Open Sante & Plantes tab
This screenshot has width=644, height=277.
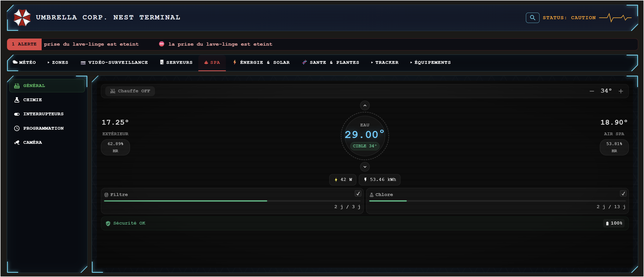point(330,62)
